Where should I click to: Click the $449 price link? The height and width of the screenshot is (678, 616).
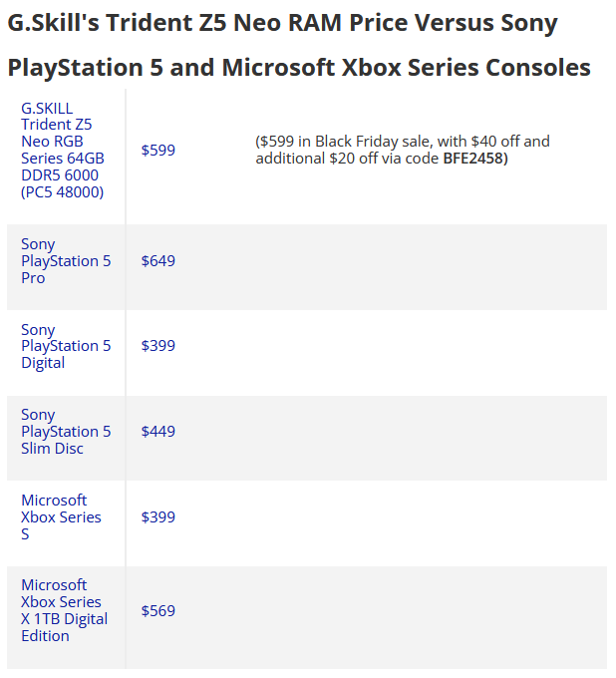click(x=157, y=432)
